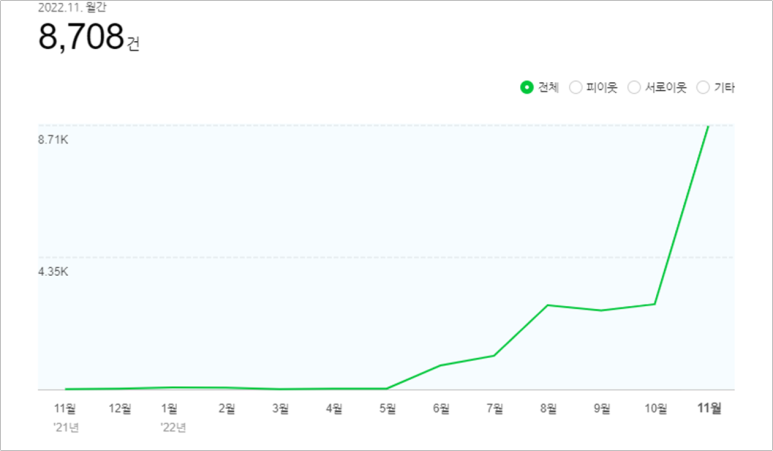
Task: Click the 7월 month label
Action: 495,409
